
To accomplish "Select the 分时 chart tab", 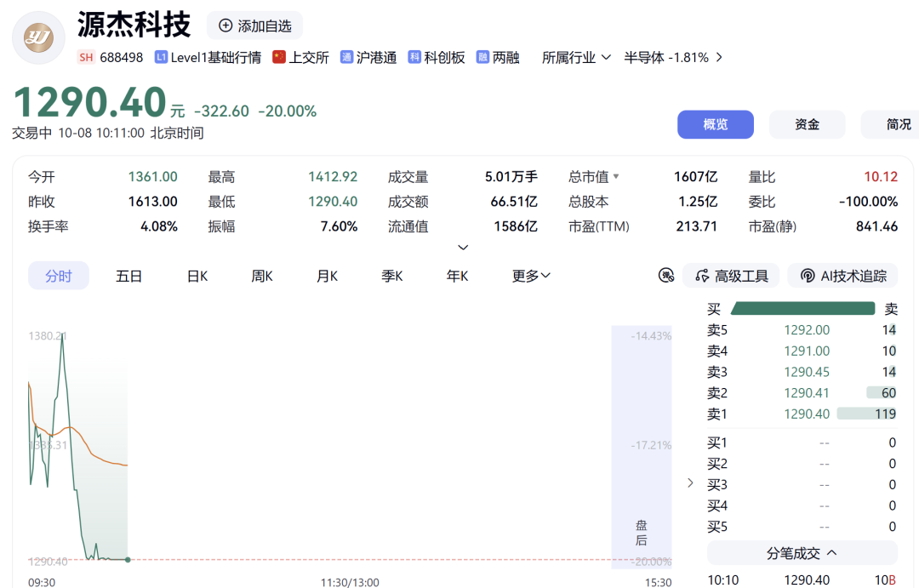I will [59, 276].
